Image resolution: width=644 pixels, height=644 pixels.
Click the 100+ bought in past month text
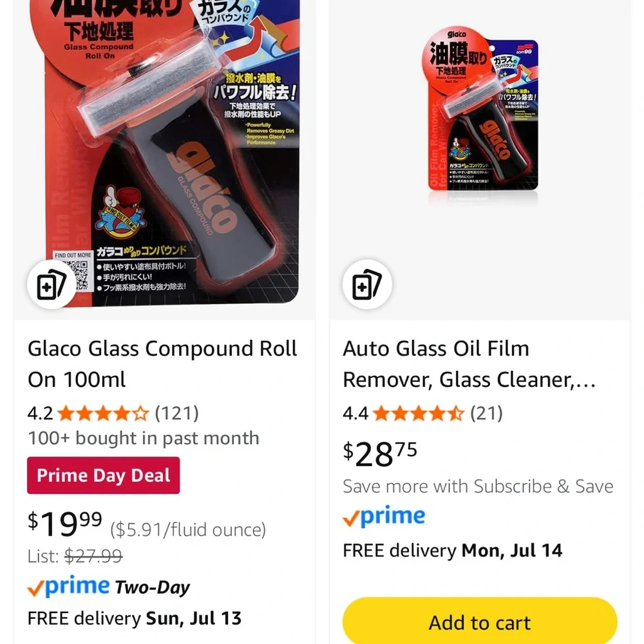143,438
